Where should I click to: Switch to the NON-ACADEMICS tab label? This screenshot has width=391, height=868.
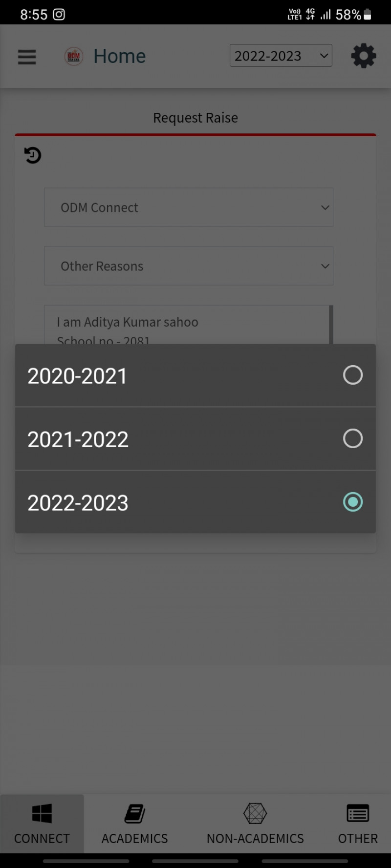point(255,838)
